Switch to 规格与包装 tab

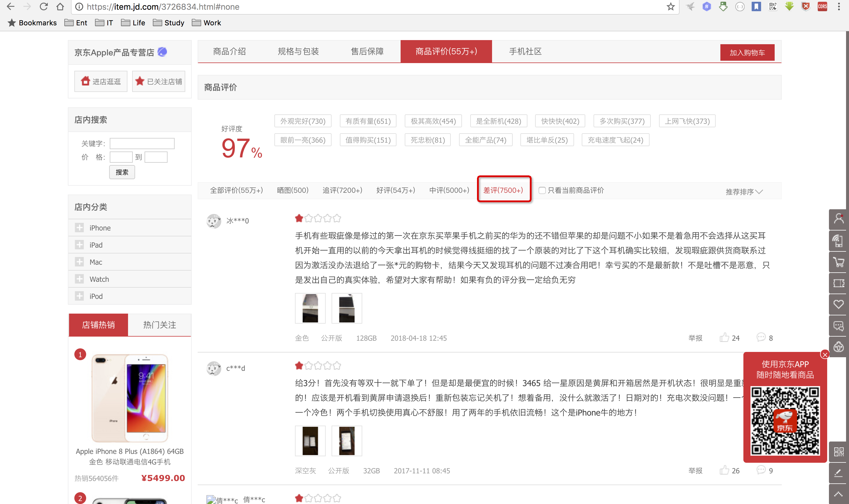point(298,51)
